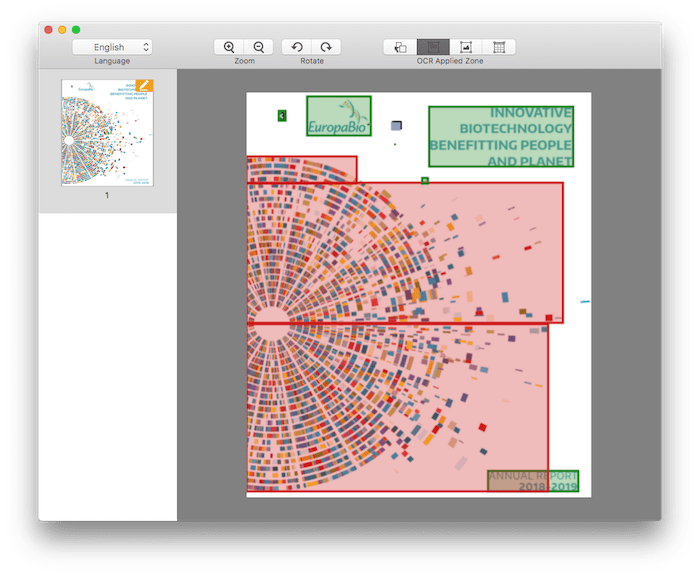Select the small red image zone near the page top
The height and width of the screenshot is (576, 700).
pos(302,169)
